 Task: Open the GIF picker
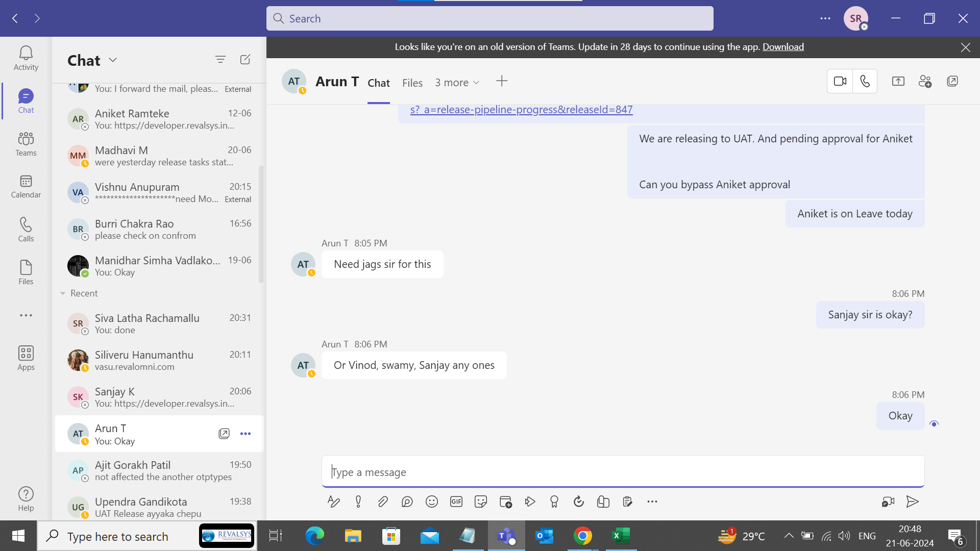456,502
